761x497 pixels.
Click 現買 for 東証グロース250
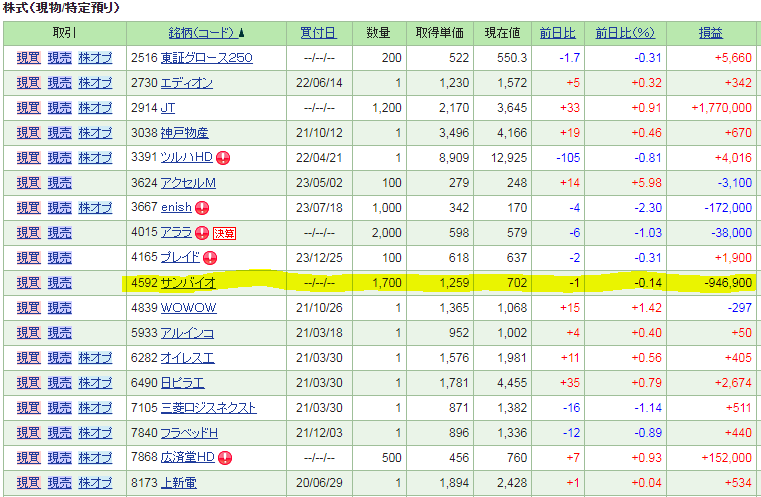click(28, 58)
